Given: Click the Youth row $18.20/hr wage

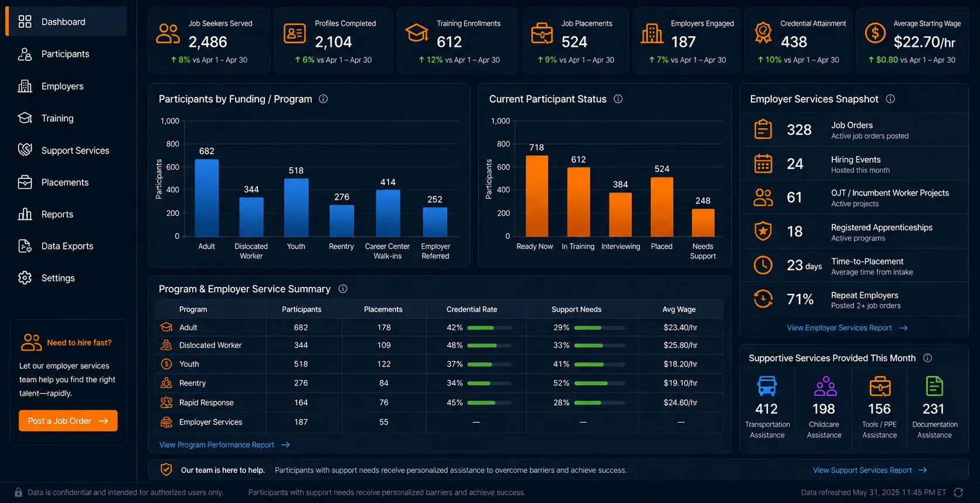Looking at the screenshot, I should tap(680, 364).
